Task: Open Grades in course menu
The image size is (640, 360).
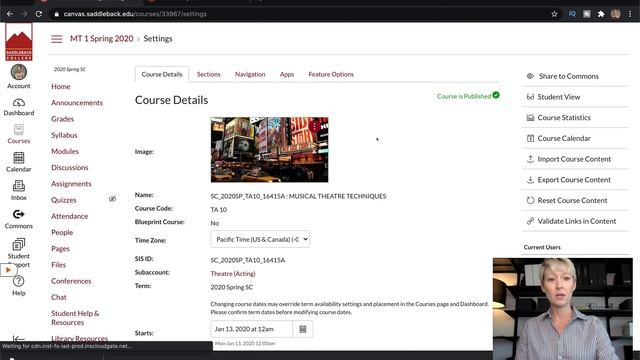Action: coord(62,119)
